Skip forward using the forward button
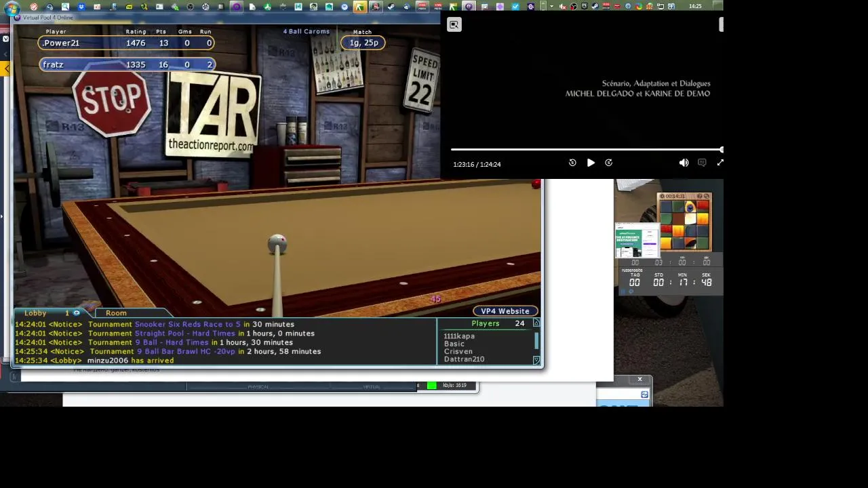This screenshot has width=868, height=488. (x=608, y=163)
